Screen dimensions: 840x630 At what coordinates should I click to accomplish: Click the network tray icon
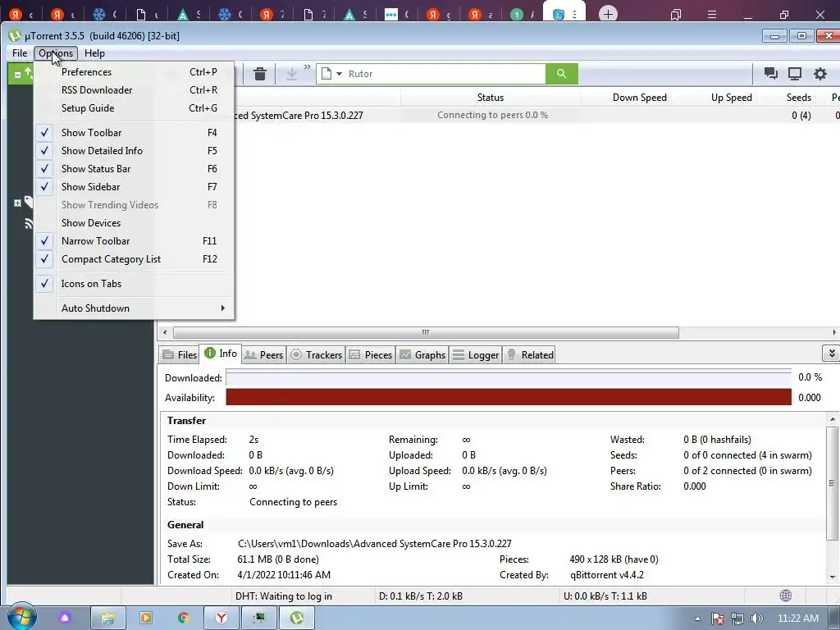pos(737,619)
